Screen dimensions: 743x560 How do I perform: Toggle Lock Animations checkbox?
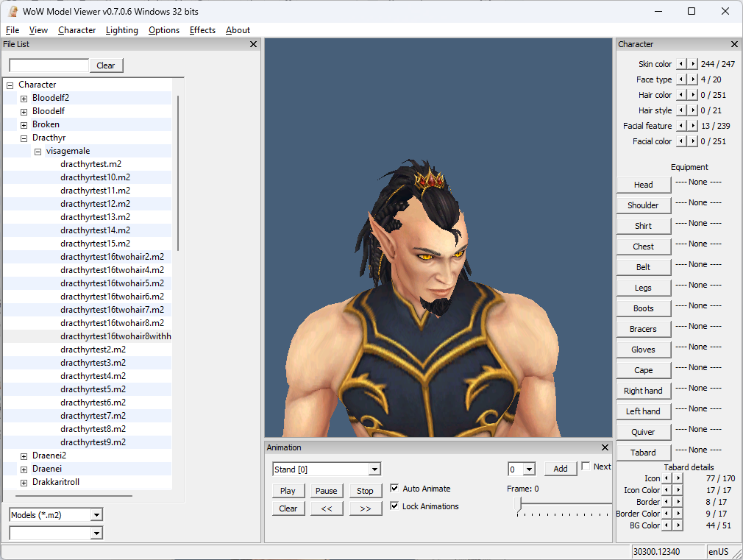(394, 506)
